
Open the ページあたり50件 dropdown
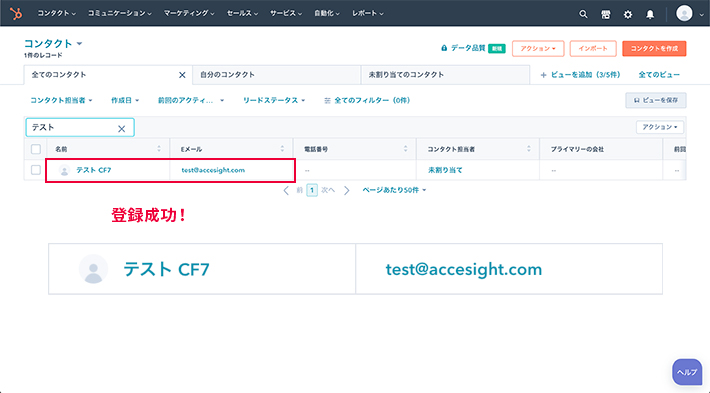(x=394, y=190)
